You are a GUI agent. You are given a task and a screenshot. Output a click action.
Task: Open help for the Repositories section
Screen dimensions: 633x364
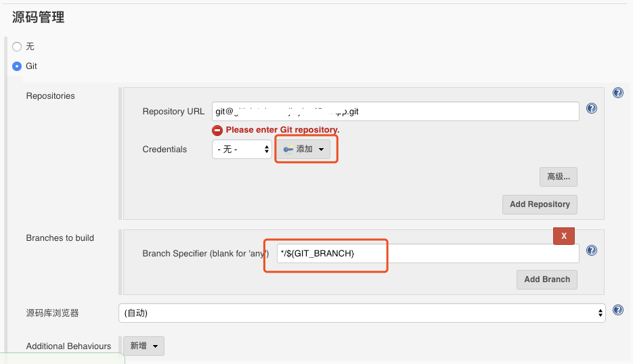pos(617,93)
